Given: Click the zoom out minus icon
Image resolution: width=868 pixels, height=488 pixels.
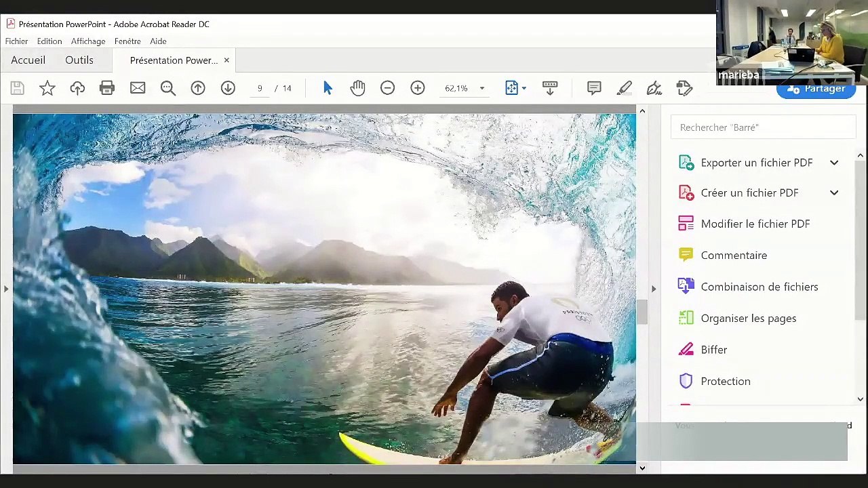Looking at the screenshot, I should [x=387, y=88].
